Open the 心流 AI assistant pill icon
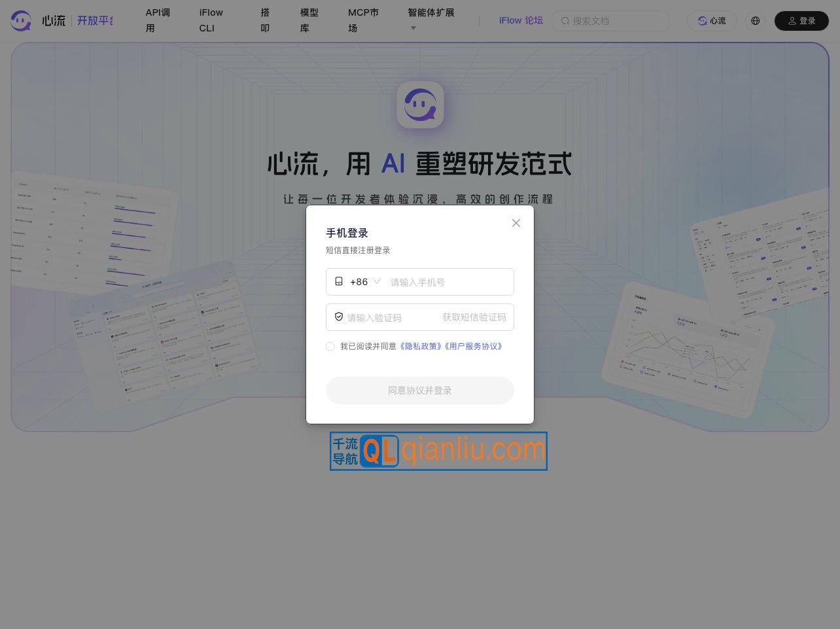 point(703,21)
